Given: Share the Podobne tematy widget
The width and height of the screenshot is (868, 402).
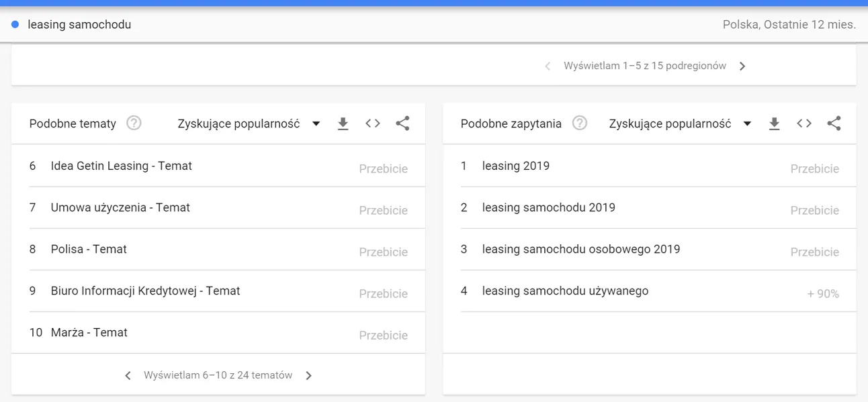Looking at the screenshot, I should [x=402, y=123].
